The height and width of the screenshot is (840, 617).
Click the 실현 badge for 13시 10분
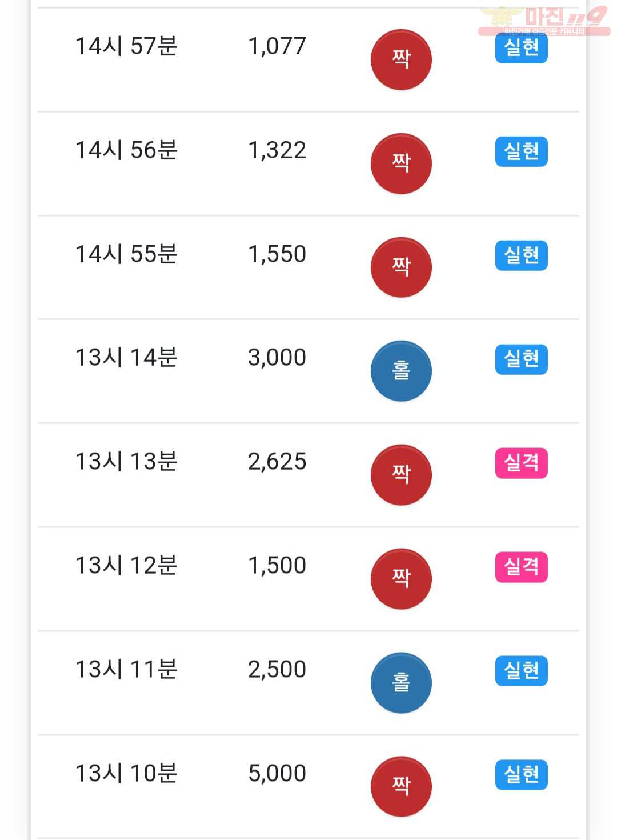click(x=521, y=774)
